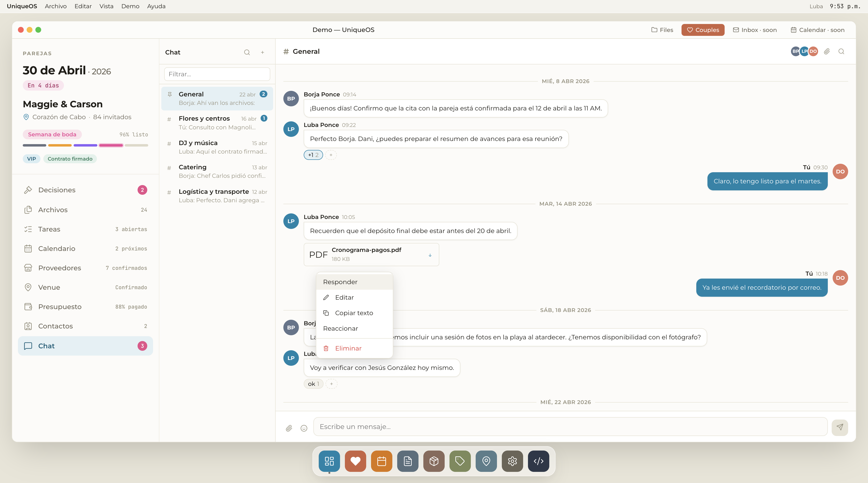
Task: Select Chat section in sidebar
Action: click(x=85, y=346)
